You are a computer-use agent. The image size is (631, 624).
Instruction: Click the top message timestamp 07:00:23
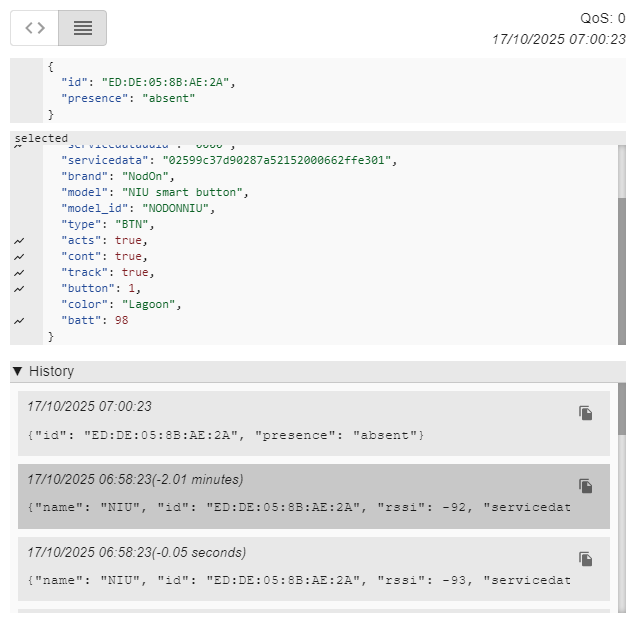point(558,40)
